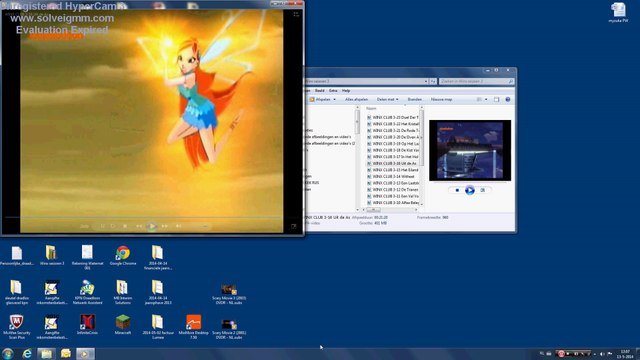Select the MixMeister Desktop shortcut icon
The image size is (640, 360).
tap(193, 327)
